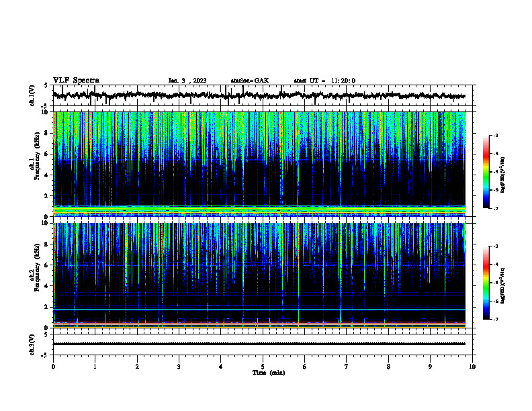Click the 10 kHz tick of ch.2 spectrogram
Screen dimensions: 532x411
pyautogui.click(x=46, y=223)
